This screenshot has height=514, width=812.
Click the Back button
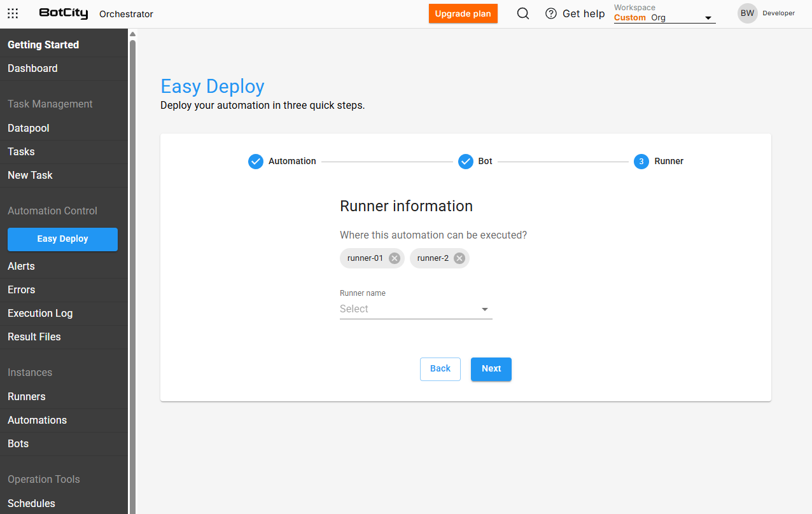[440, 369]
